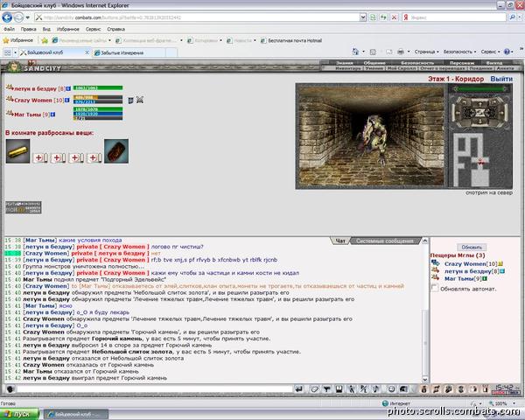Click the IE home icon
The image size is (525, 420).
[x=355, y=52]
